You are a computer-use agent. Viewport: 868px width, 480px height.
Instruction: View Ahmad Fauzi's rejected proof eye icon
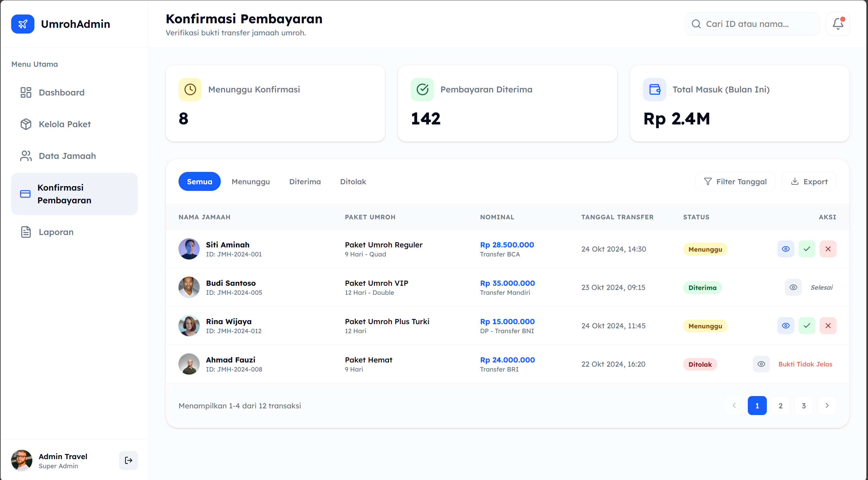(761, 364)
